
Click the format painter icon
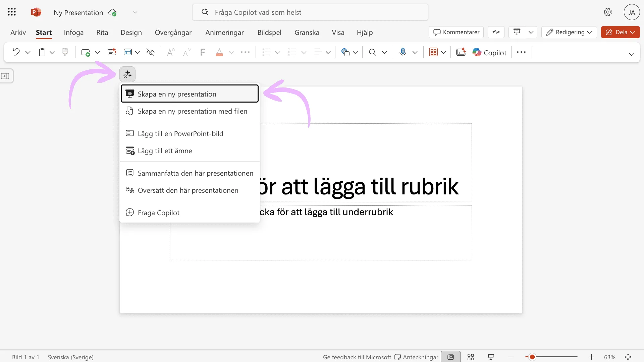[x=65, y=52]
